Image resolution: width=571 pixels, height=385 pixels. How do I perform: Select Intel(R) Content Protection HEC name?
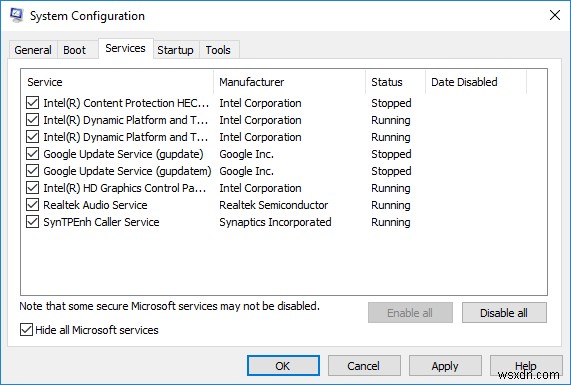[126, 103]
